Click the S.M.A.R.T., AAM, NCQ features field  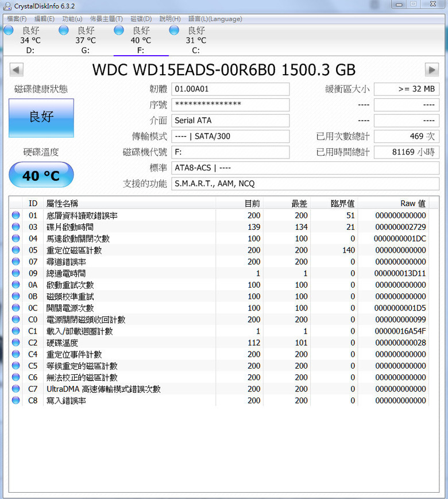pos(306,184)
